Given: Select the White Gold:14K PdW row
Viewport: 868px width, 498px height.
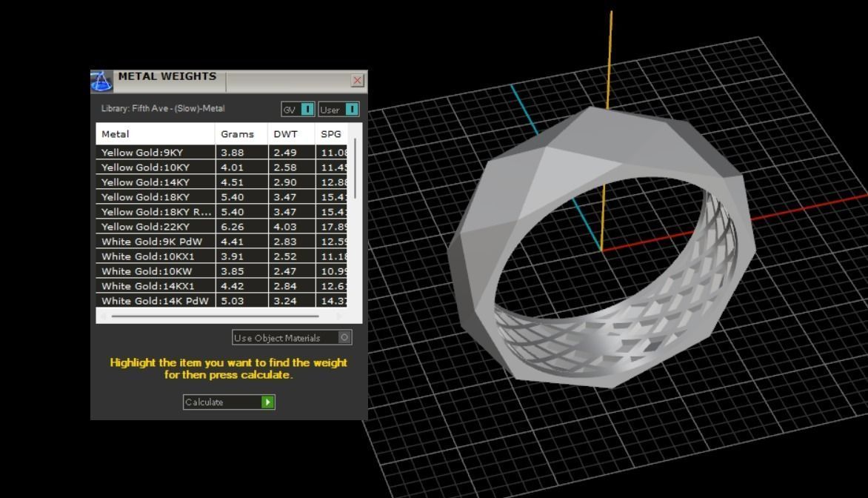Looking at the screenshot, I should [x=221, y=301].
